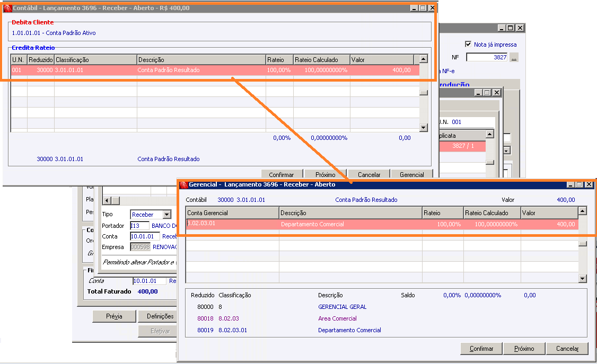Toggle the Nota já impressa checkbox
The height and width of the screenshot is (364, 597).
468,44
